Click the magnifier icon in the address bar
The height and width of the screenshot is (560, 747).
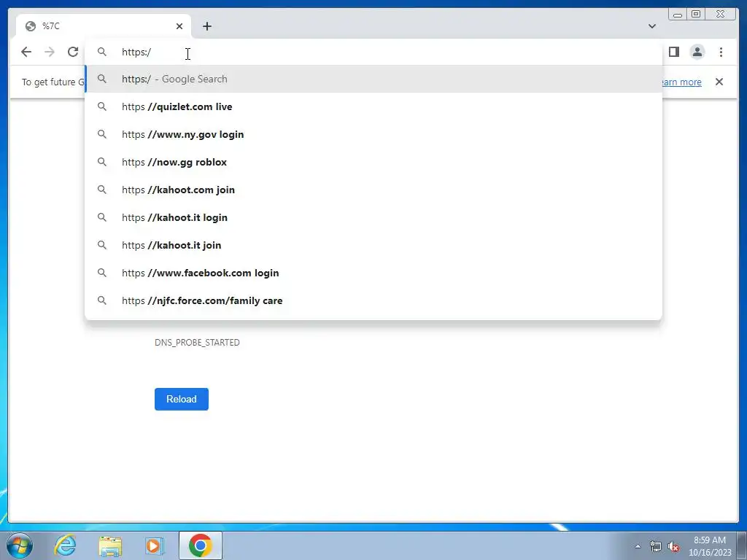coord(102,52)
